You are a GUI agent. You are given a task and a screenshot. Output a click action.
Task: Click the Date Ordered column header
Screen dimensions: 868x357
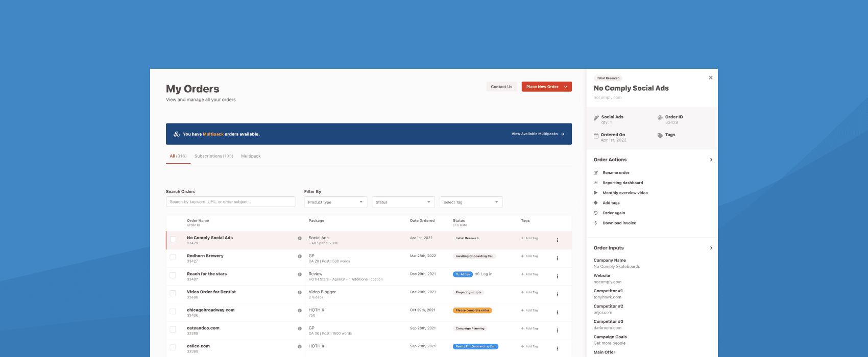pos(422,221)
